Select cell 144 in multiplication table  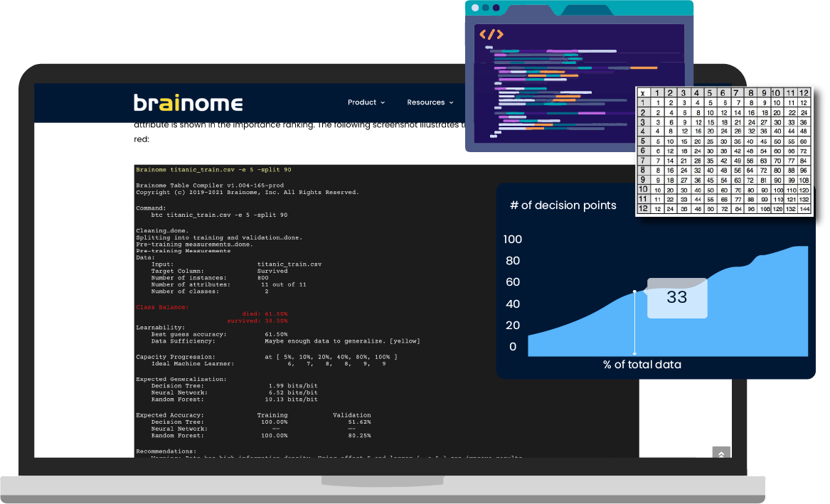[804, 209]
